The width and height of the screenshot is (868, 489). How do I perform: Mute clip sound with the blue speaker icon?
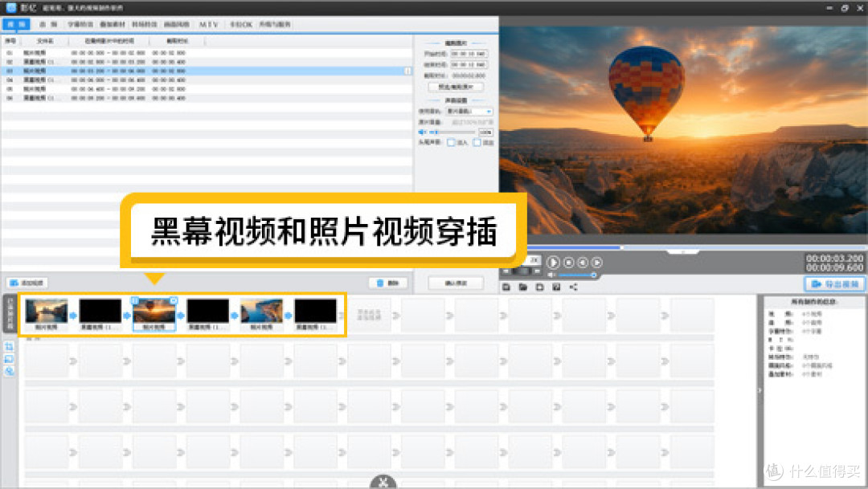(423, 132)
